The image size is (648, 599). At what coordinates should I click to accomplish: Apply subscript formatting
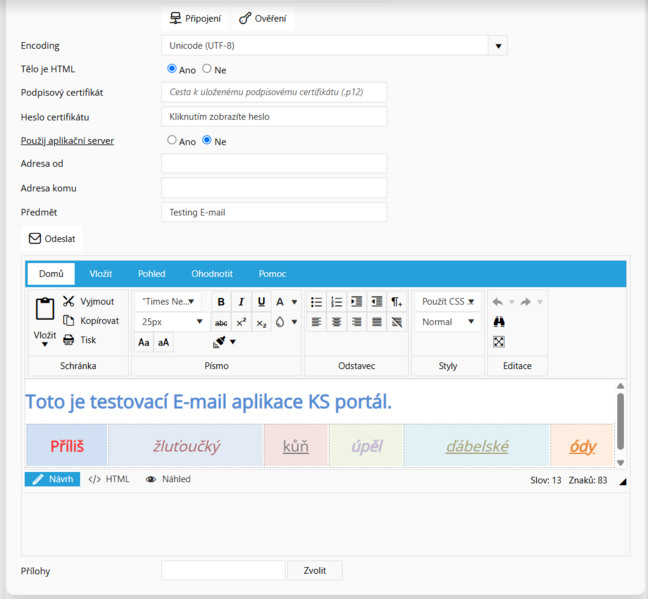point(261,322)
